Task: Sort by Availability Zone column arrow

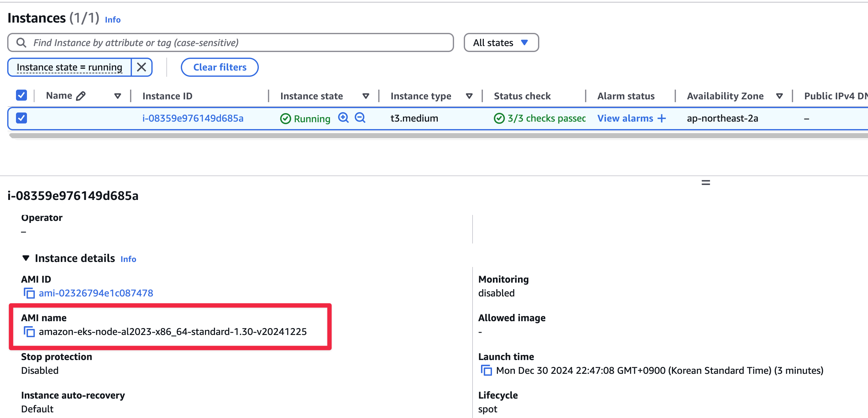Action: click(x=779, y=96)
